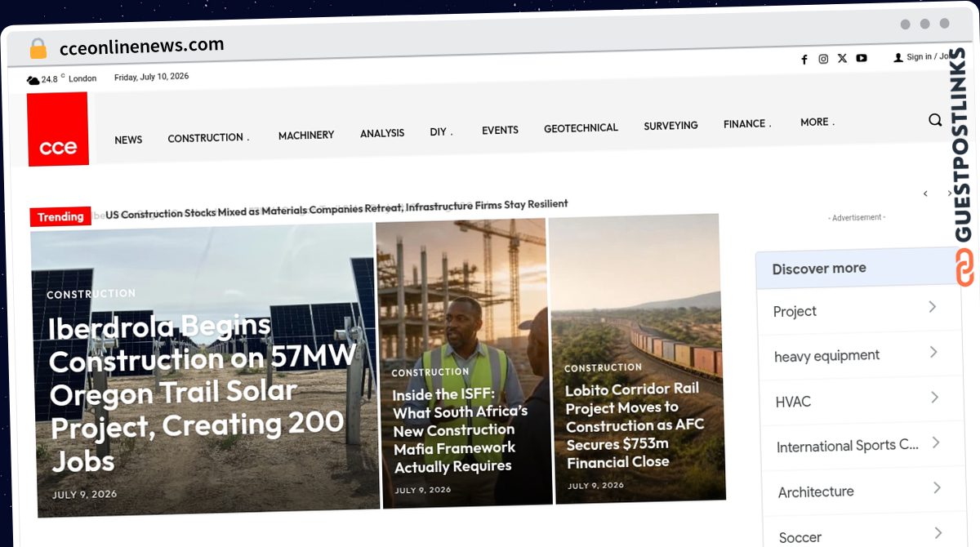Expand the Project chevron in Discover more
This screenshot has width=980, height=547.
(x=933, y=307)
